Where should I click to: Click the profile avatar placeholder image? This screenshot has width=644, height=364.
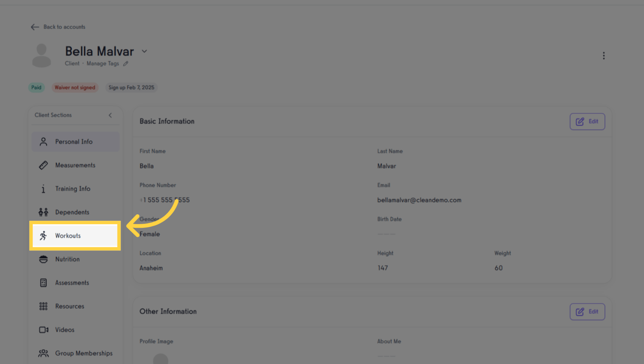coord(41,55)
